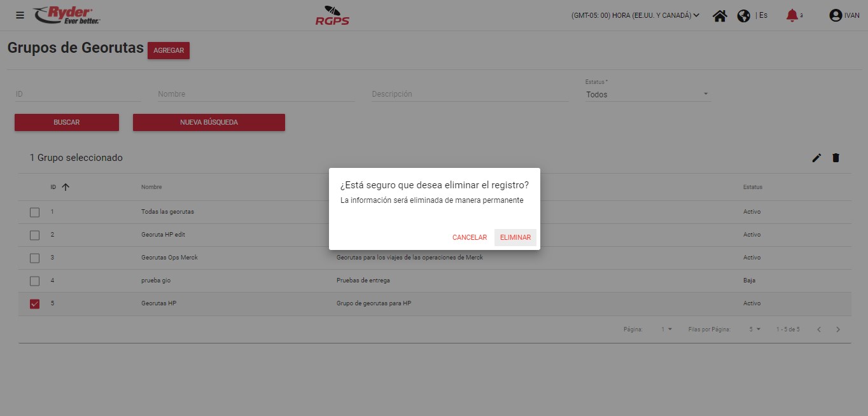868x416 pixels.
Task: Go to next page arrow
Action: point(837,329)
